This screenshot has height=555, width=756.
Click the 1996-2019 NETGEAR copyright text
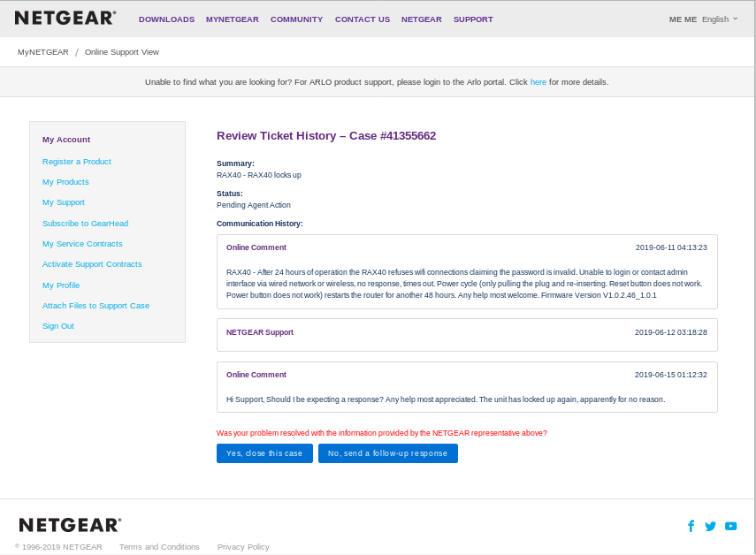click(59, 547)
